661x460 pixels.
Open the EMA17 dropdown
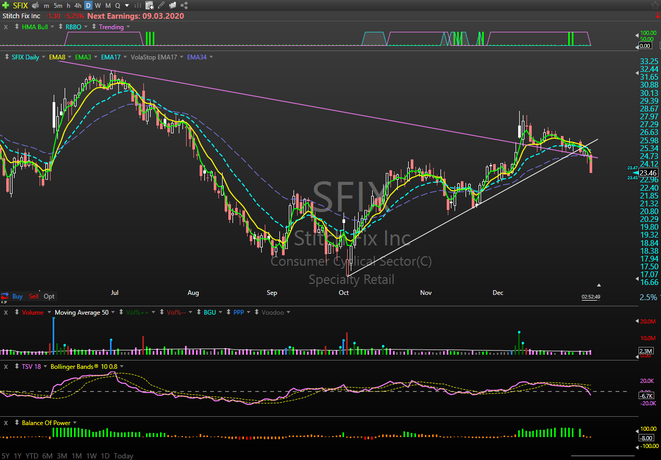click(125, 57)
